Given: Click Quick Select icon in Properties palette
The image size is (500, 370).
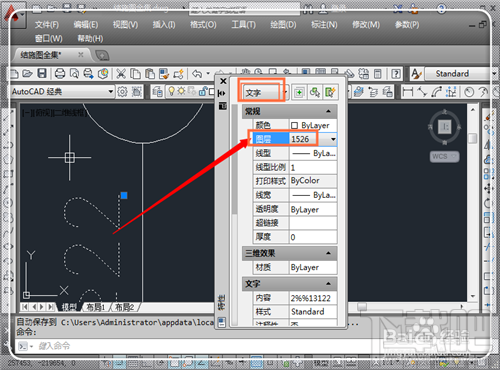Looking at the screenshot, I should [x=330, y=92].
